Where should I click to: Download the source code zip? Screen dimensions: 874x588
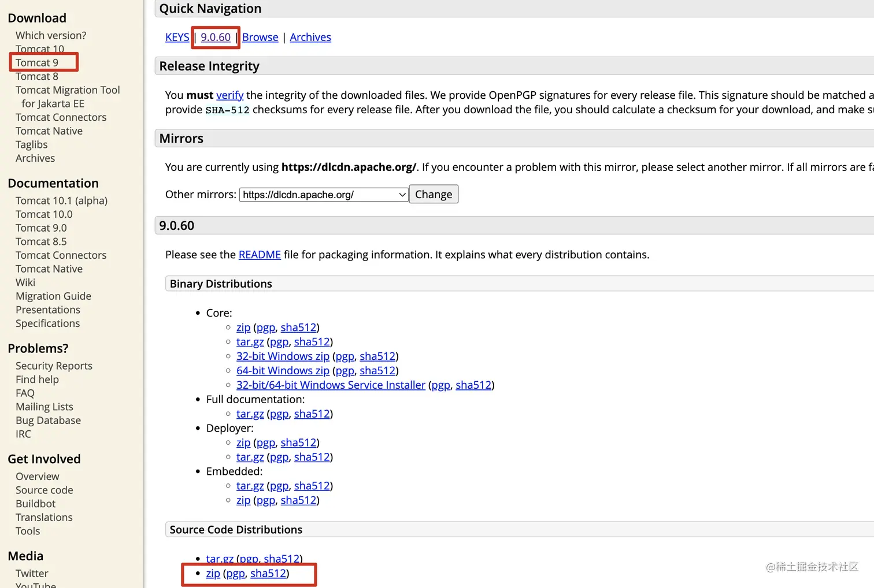213,574
